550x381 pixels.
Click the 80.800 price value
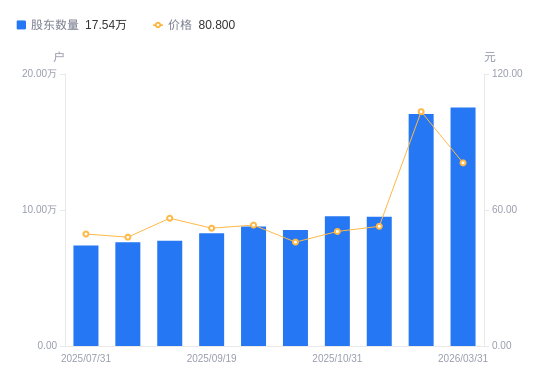click(217, 25)
